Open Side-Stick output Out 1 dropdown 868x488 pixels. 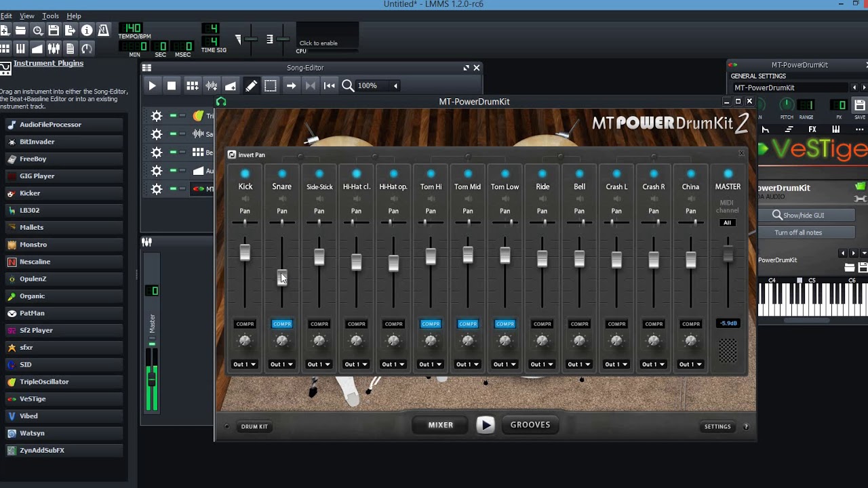tap(319, 365)
